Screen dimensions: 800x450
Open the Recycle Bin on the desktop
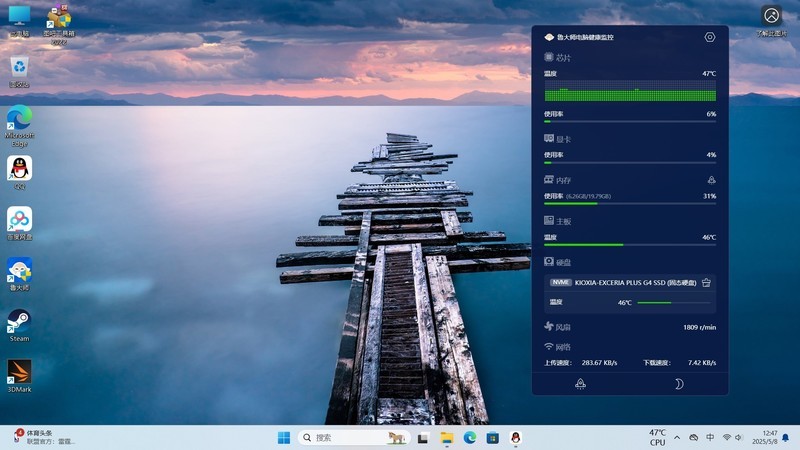pos(19,67)
